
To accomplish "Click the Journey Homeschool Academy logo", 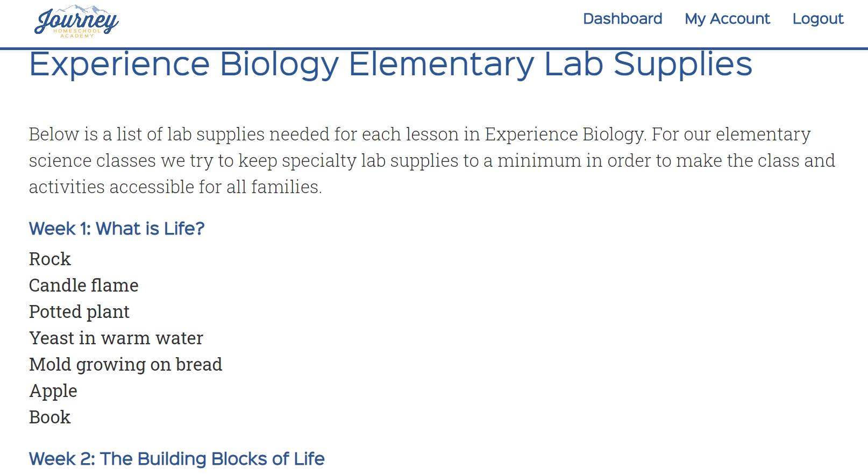I will pos(76,22).
